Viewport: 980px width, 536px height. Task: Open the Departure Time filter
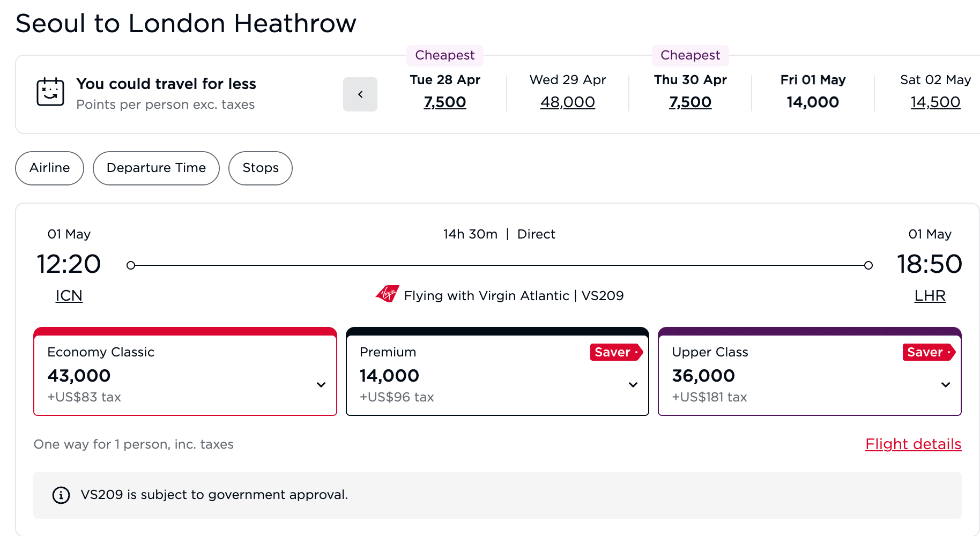click(x=156, y=168)
